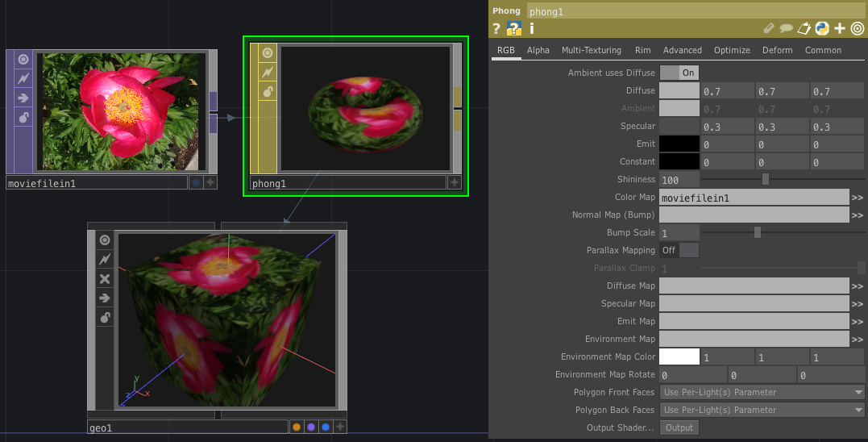Toggle clone immune flag on geo1
The width and height of the screenshot is (868, 442).
[105, 259]
